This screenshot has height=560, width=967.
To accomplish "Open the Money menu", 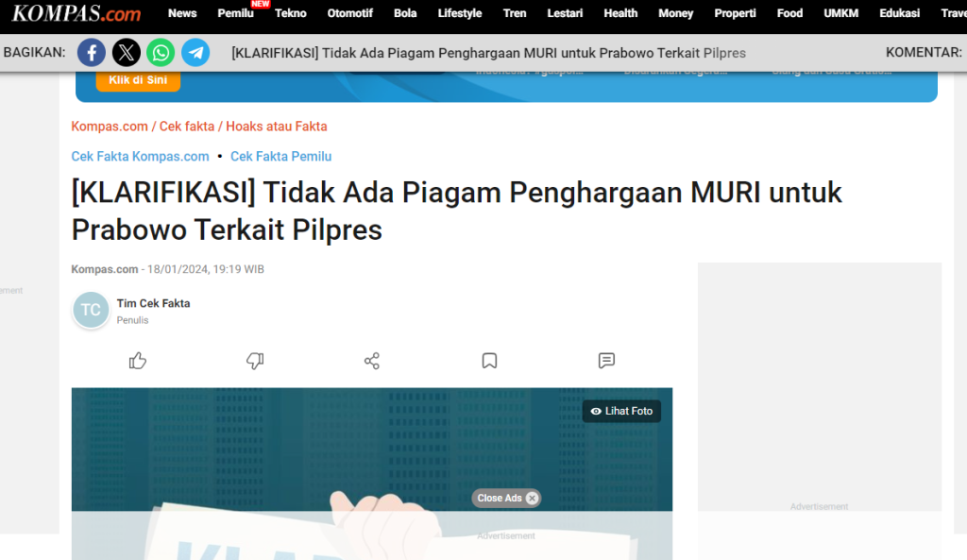I will (676, 13).
